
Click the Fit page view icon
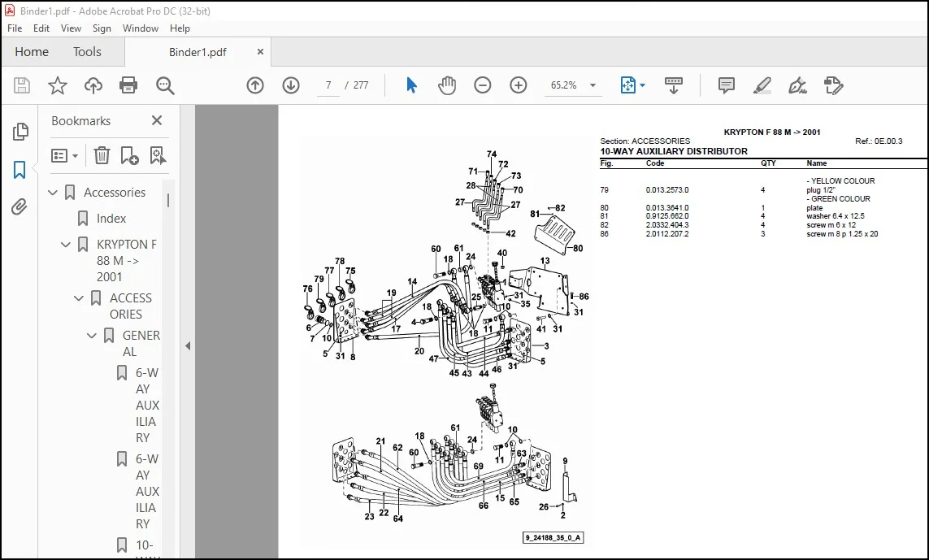point(627,85)
